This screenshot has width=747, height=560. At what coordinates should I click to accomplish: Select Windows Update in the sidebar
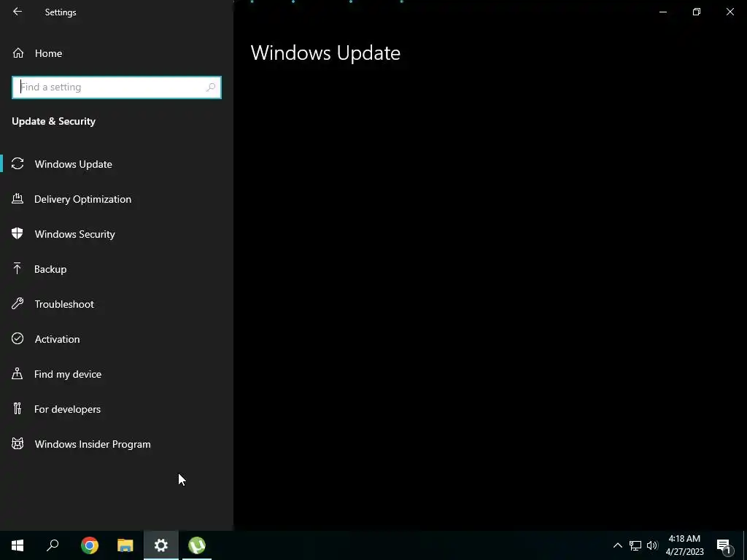[x=117, y=164]
